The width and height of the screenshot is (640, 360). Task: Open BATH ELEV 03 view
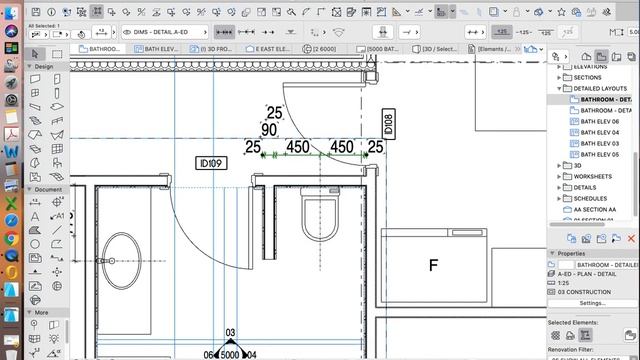click(x=600, y=143)
